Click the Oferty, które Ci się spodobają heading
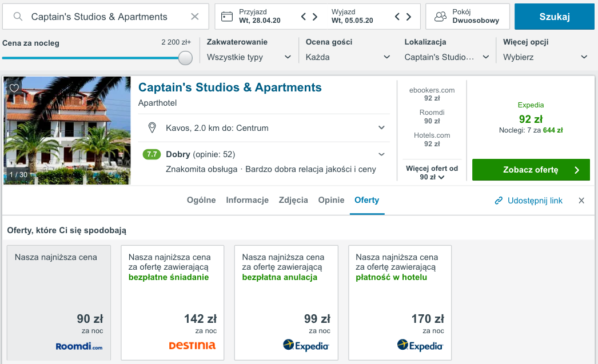 (67, 230)
